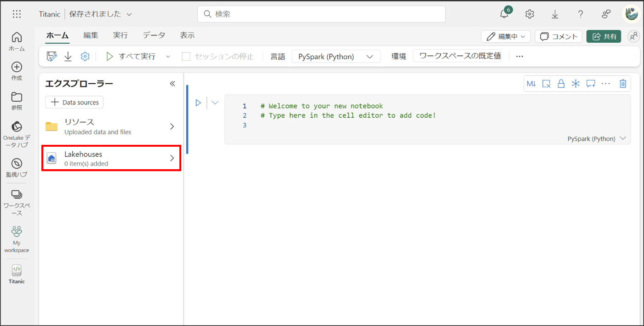Open the 編集中 mode dropdown
This screenshot has width=644, height=326.
(x=506, y=36)
